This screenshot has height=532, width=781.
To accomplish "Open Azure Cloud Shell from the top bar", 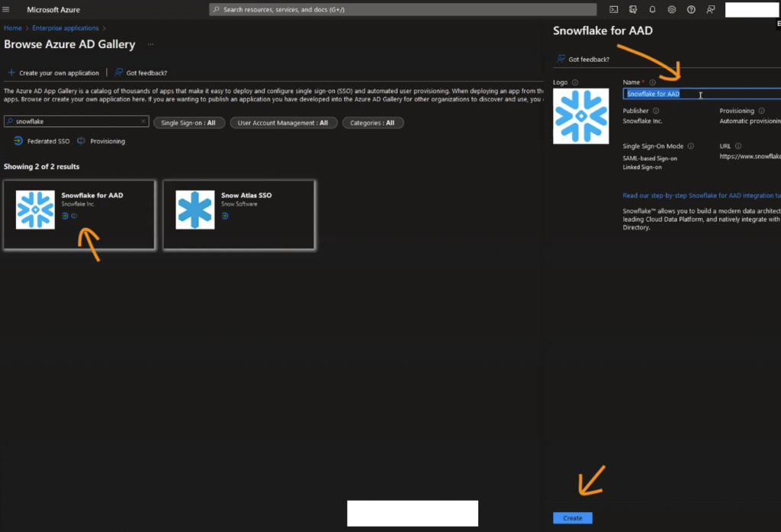I will coord(613,9).
